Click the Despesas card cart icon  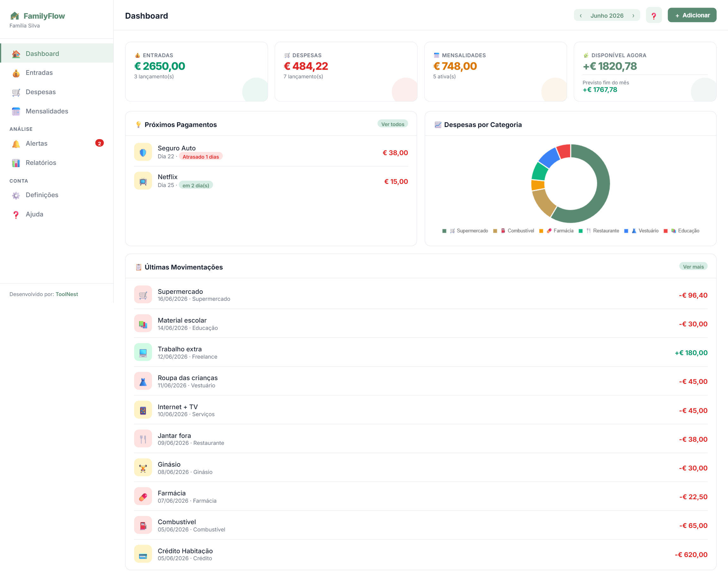pos(287,55)
